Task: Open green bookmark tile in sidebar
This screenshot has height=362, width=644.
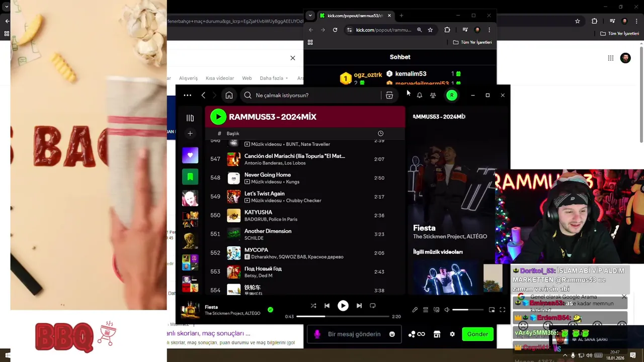Action: pos(190,176)
